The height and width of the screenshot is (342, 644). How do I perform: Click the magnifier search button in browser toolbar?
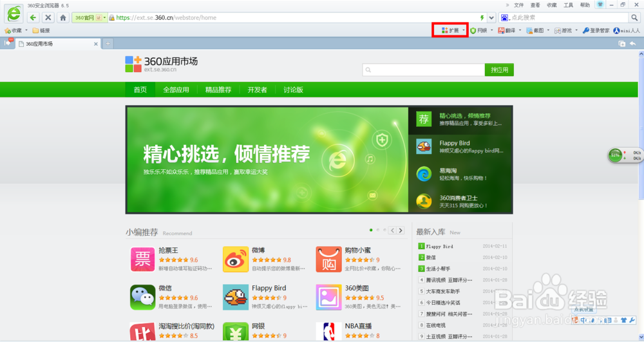(x=634, y=17)
